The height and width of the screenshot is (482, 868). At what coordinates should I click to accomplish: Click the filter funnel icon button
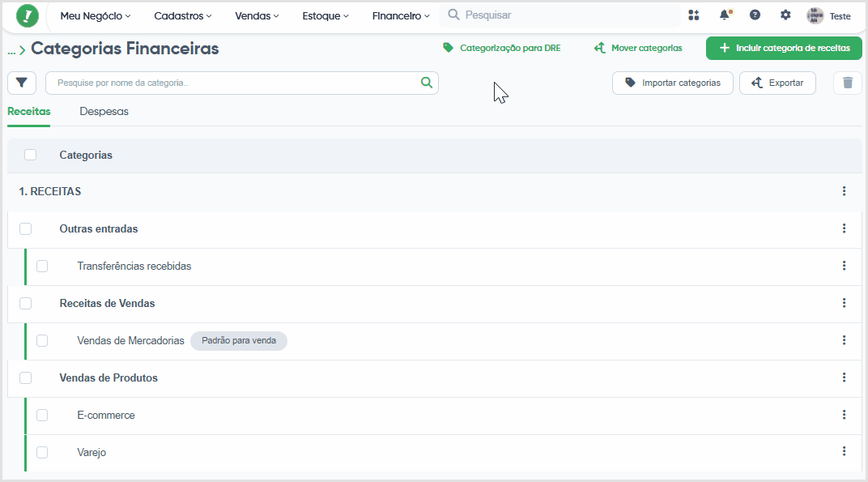(x=22, y=83)
